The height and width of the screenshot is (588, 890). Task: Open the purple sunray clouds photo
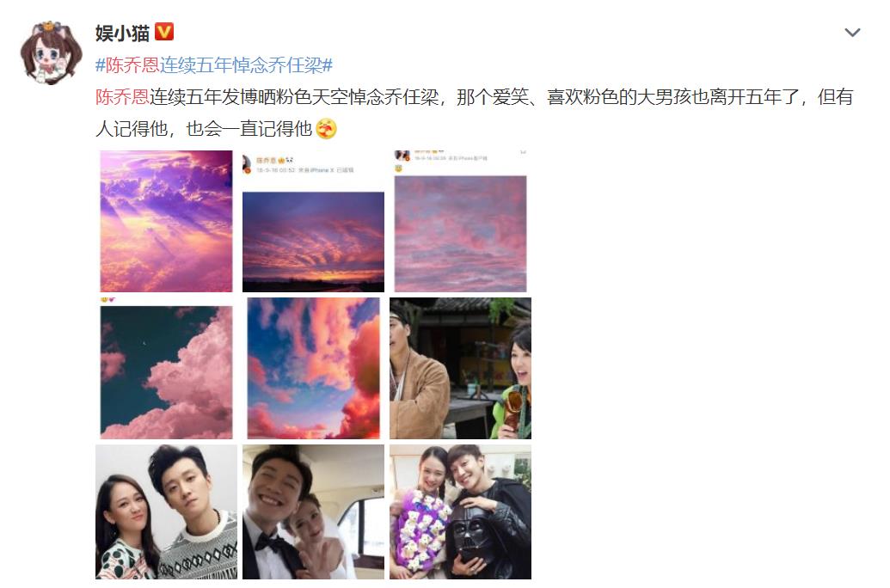[166, 221]
